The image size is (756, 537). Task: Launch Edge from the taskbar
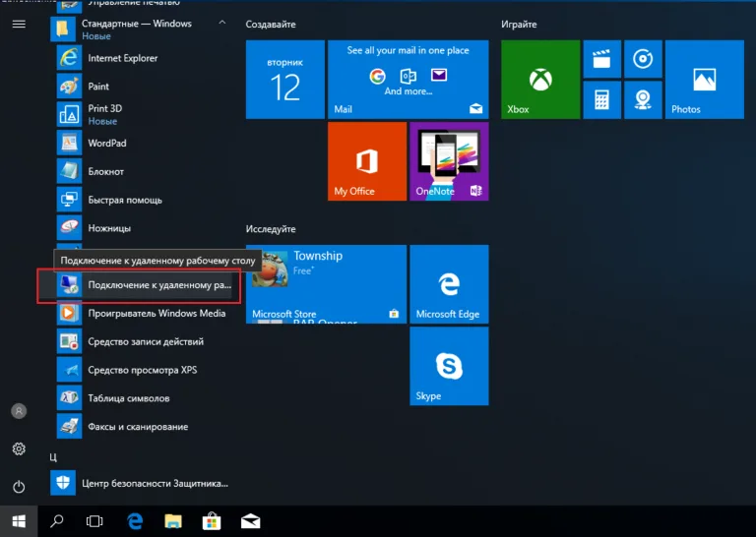point(135,521)
